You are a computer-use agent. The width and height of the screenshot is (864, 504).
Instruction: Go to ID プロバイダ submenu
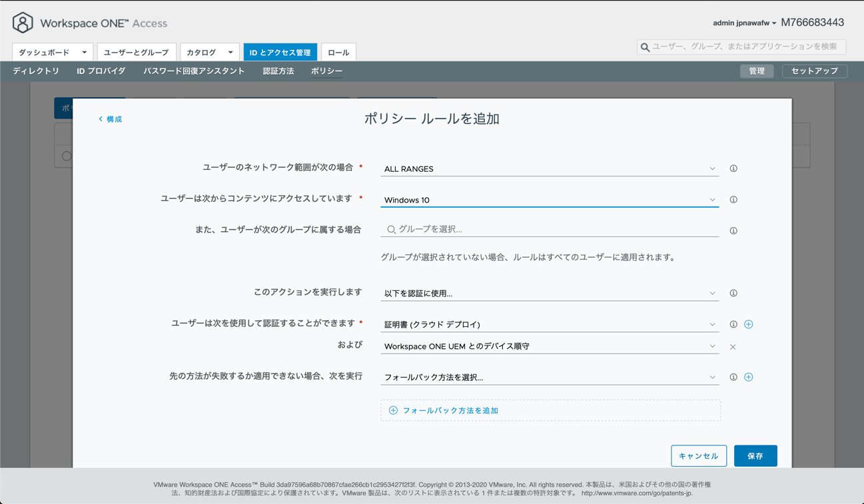(101, 71)
